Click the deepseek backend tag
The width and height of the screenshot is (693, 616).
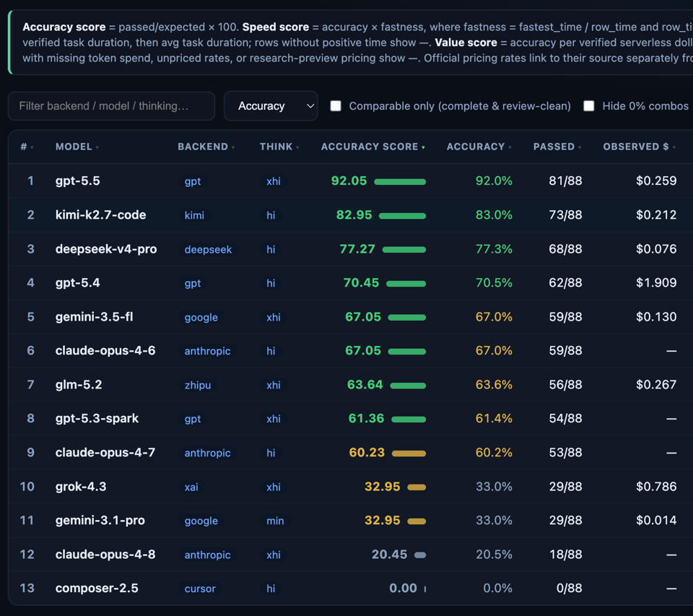pos(208,249)
